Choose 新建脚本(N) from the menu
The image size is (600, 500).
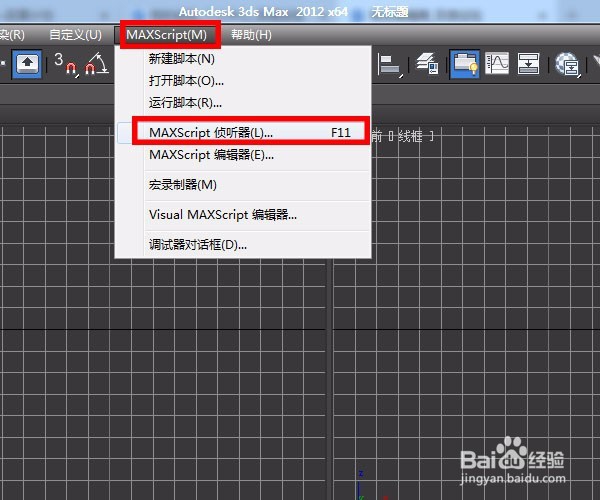(243, 59)
